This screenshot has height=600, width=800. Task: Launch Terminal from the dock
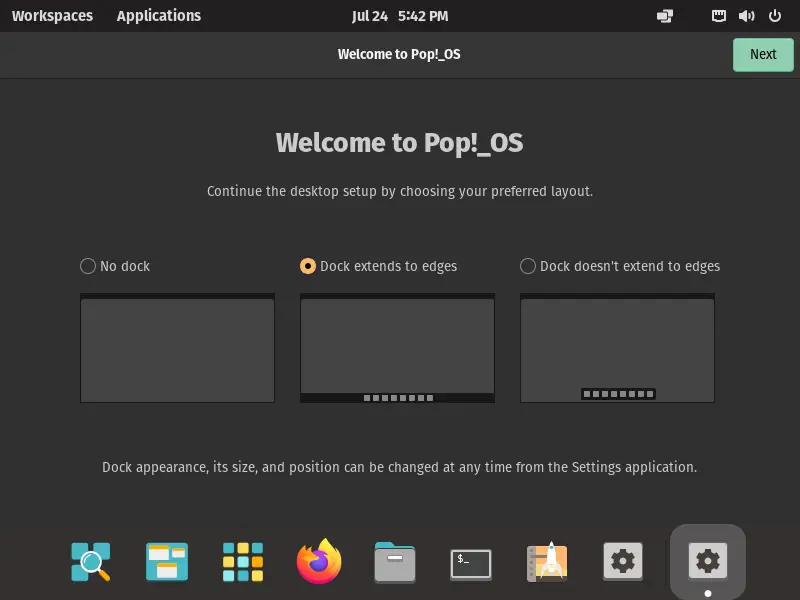[471, 564]
